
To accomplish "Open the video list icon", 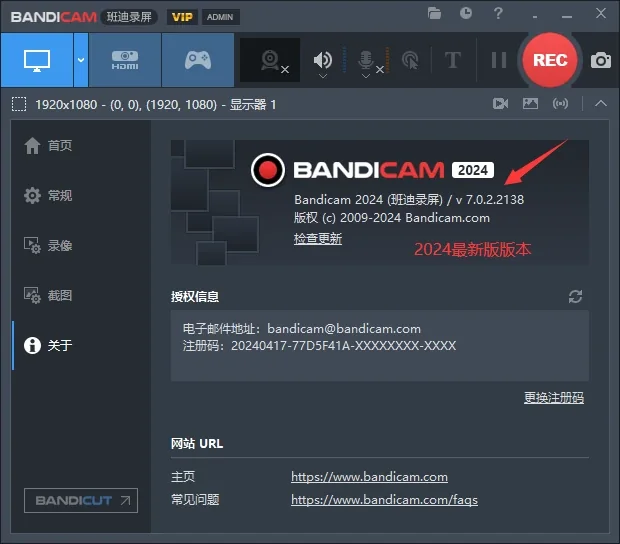I will pyautogui.click(x=501, y=104).
